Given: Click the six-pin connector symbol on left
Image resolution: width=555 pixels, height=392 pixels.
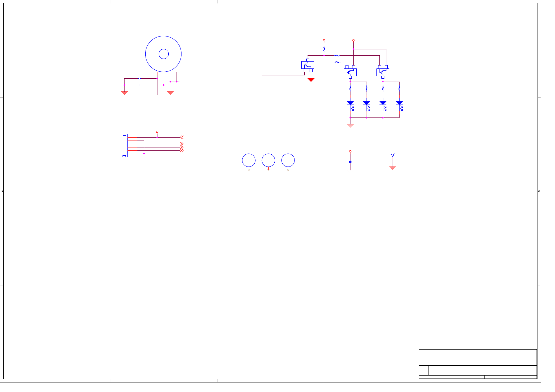Looking at the screenshot, I should (x=124, y=145).
